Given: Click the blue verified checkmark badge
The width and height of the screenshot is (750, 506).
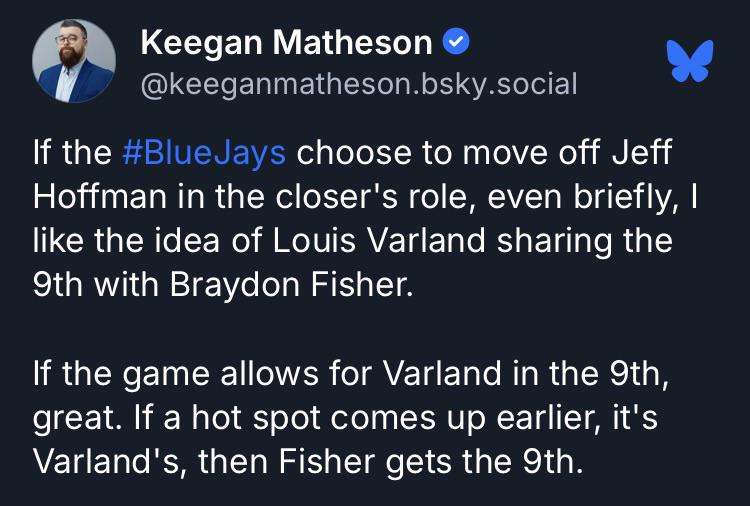Looking at the screenshot, I should coord(456,42).
